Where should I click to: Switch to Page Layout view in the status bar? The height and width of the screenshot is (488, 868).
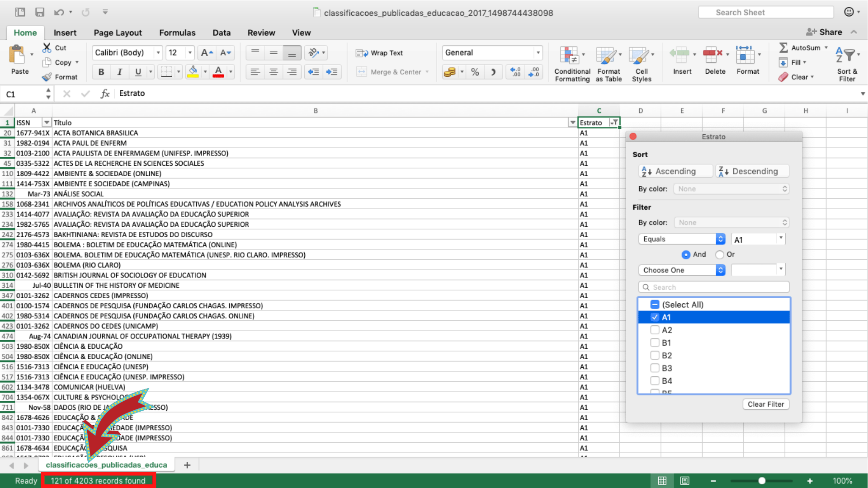684,481
